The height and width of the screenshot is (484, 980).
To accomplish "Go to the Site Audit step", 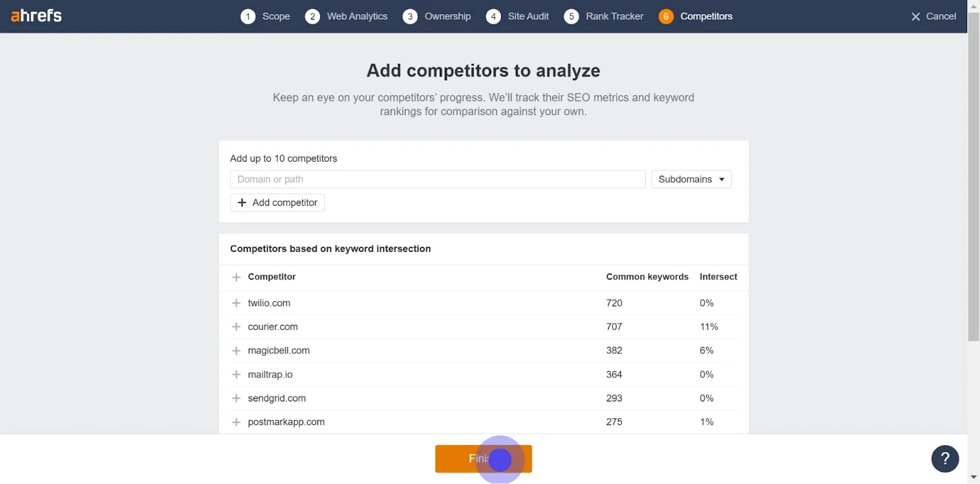I will [x=528, y=17].
